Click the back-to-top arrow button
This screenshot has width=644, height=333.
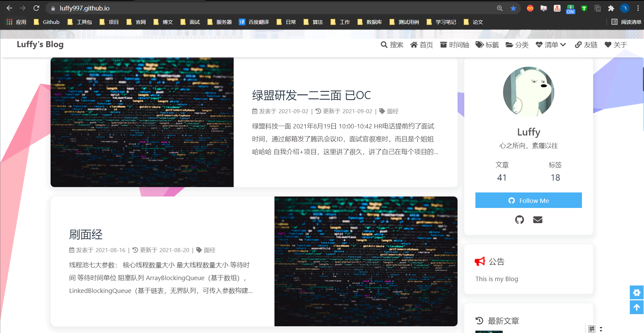pyautogui.click(x=637, y=307)
